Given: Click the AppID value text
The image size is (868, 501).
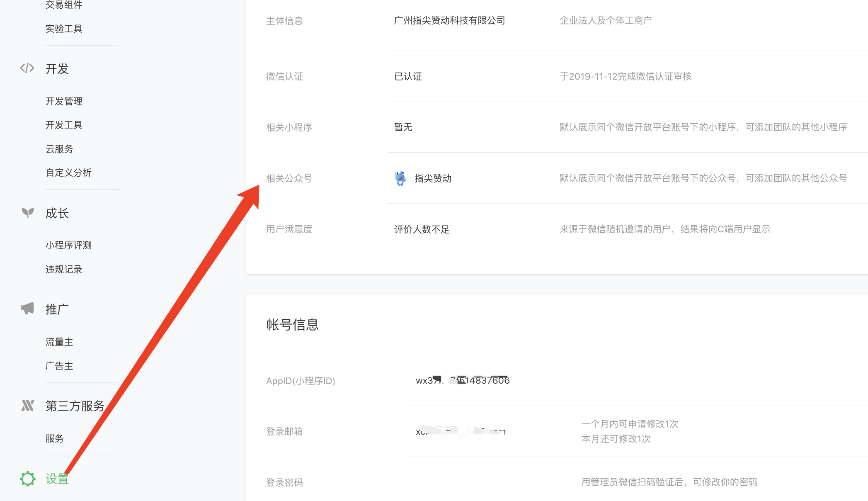Looking at the screenshot, I should pyautogui.click(x=463, y=380).
